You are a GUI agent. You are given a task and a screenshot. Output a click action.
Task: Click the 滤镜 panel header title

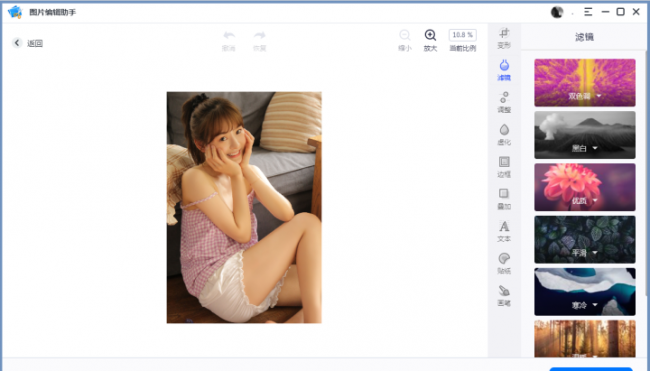pyautogui.click(x=585, y=37)
